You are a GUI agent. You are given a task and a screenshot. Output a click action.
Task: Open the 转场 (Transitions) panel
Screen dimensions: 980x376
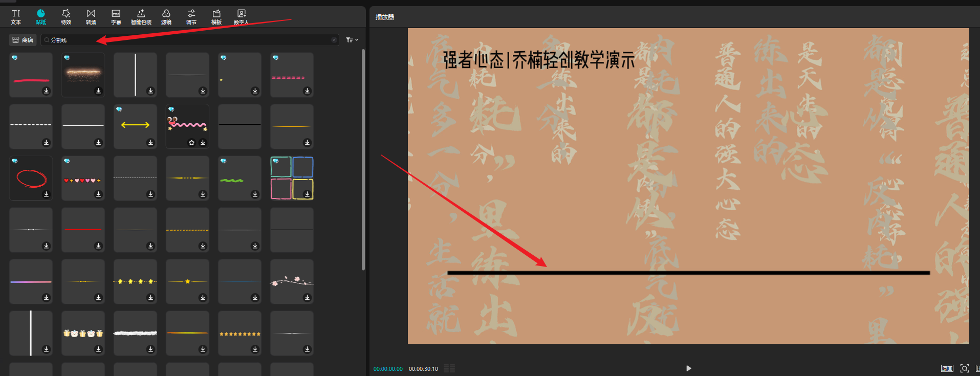pos(91,17)
